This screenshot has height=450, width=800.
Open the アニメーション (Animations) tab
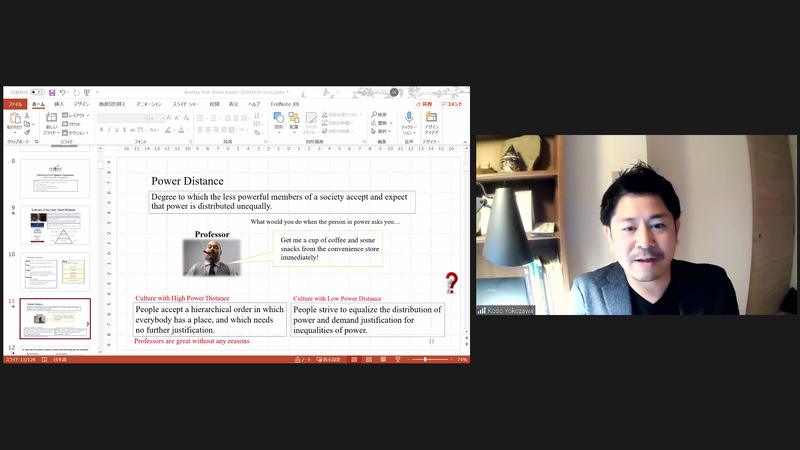coord(148,104)
